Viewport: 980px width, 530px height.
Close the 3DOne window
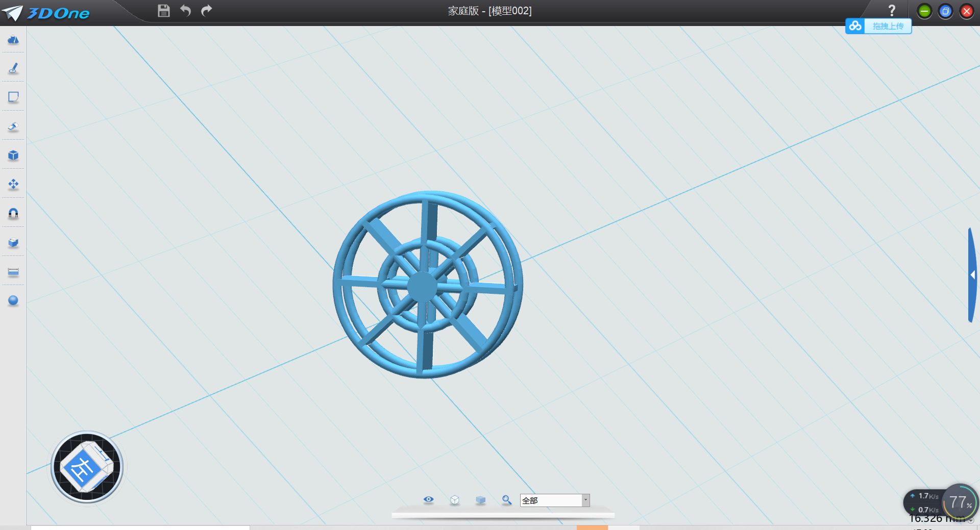(967, 11)
